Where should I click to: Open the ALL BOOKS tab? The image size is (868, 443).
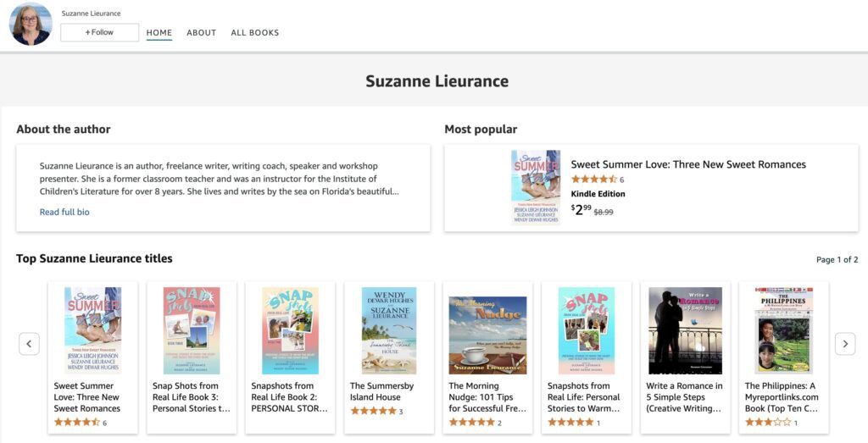pos(254,33)
